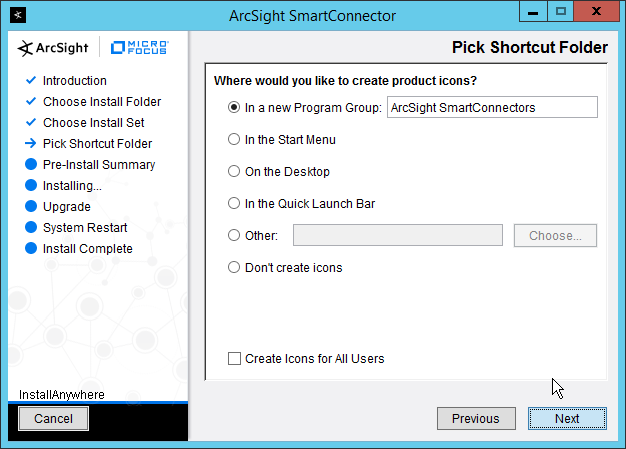This screenshot has height=449, width=626.
Task: Select the Other location radio button
Action: (x=235, y=236)
